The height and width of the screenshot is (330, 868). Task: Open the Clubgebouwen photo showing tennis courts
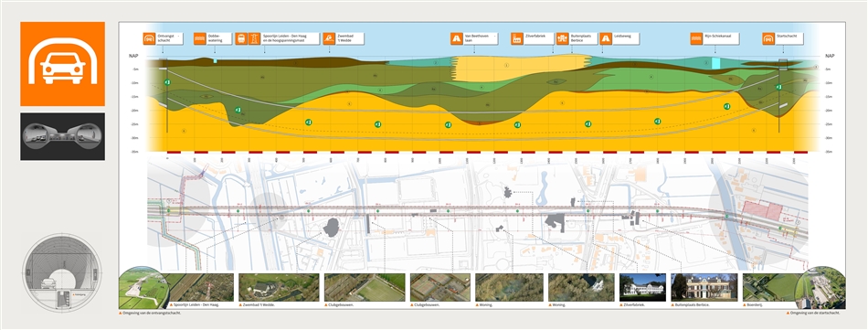pos(440,287)
